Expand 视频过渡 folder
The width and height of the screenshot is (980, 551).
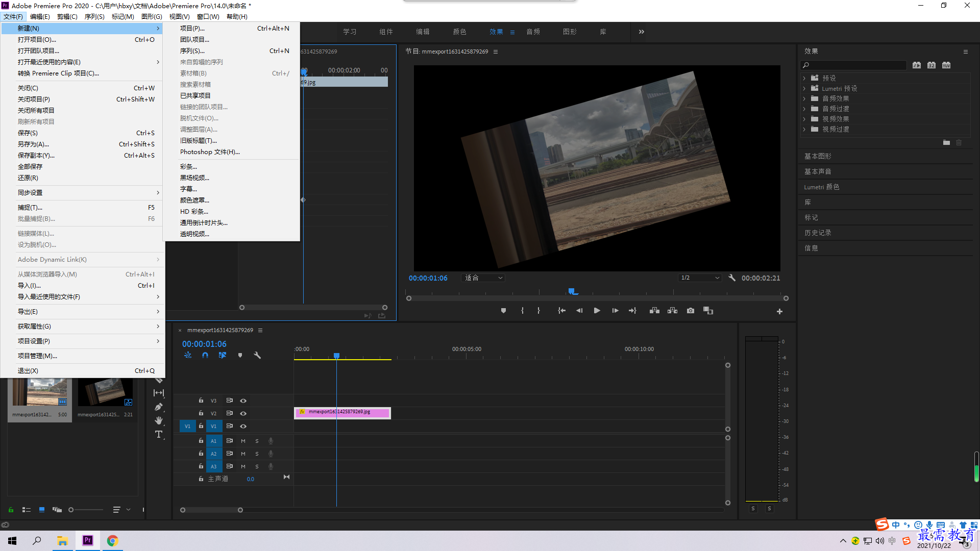[804, 129]
